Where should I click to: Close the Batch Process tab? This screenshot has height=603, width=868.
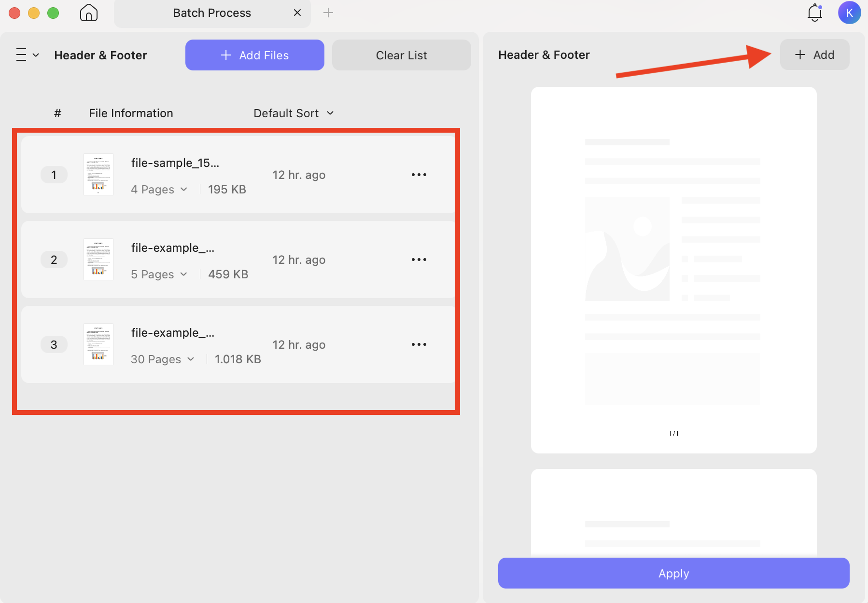click(297, 13)
